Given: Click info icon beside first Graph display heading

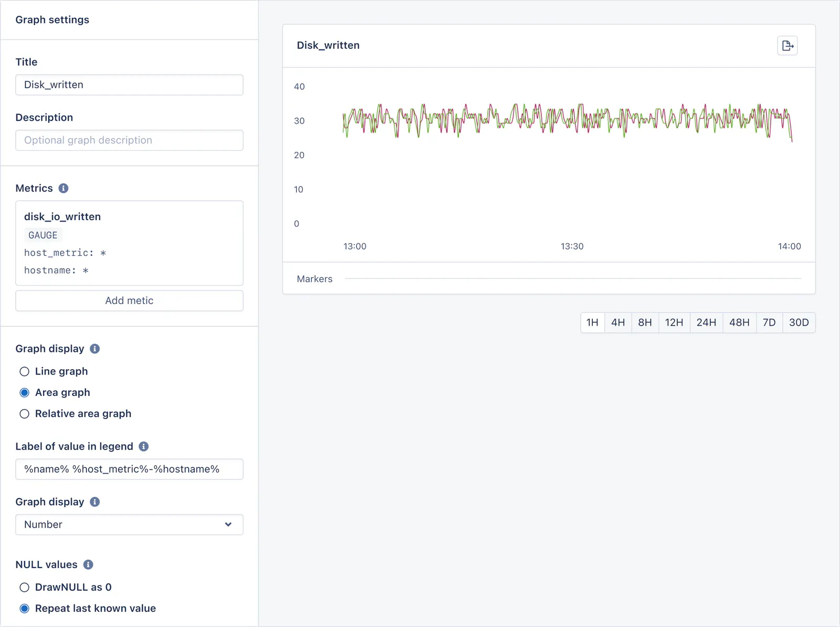Looking at the screenshot, I should (x=95, y=349).
